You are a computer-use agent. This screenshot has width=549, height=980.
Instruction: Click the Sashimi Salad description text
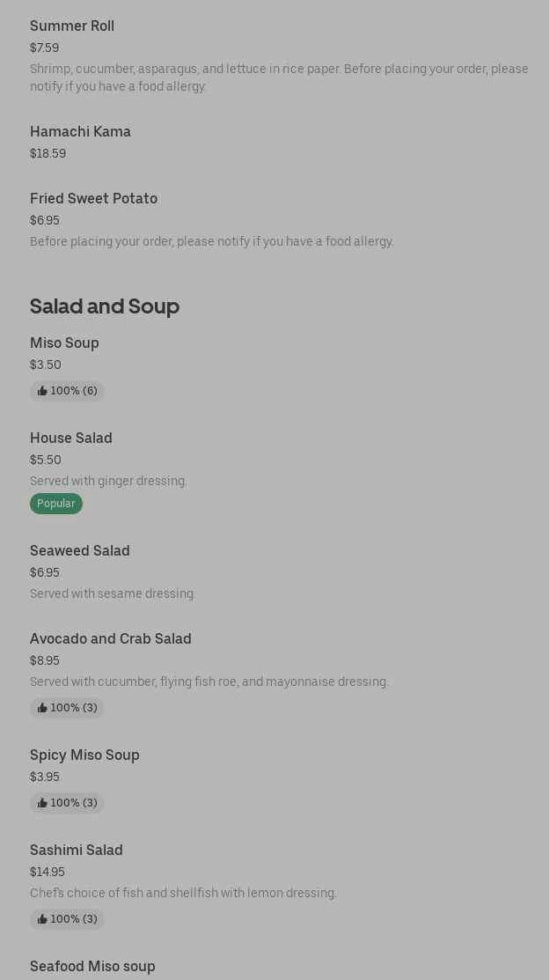(183, 893)
